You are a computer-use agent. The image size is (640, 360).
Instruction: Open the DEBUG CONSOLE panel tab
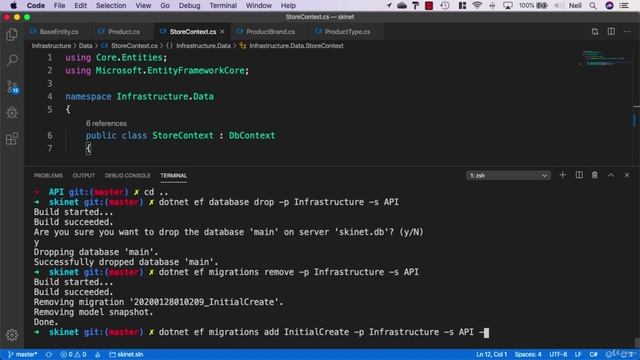click(x=127, y=176)
